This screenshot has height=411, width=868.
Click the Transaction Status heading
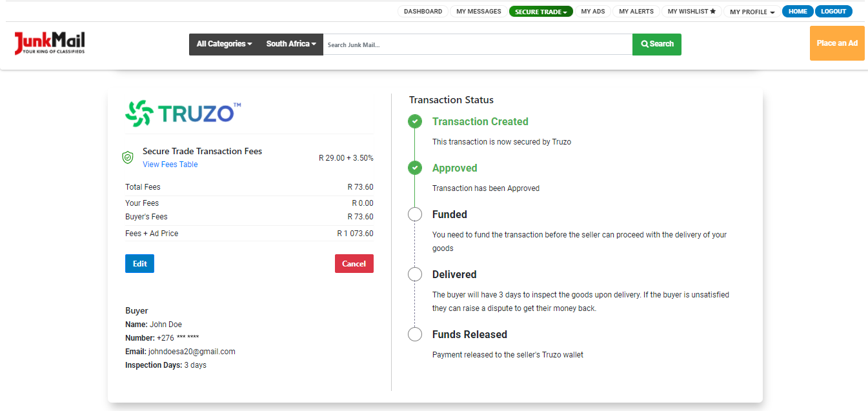(x=452, y=100)
